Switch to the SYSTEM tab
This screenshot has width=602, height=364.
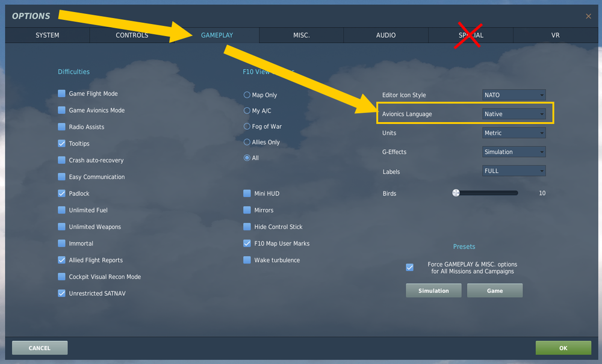tap(47, 35)
